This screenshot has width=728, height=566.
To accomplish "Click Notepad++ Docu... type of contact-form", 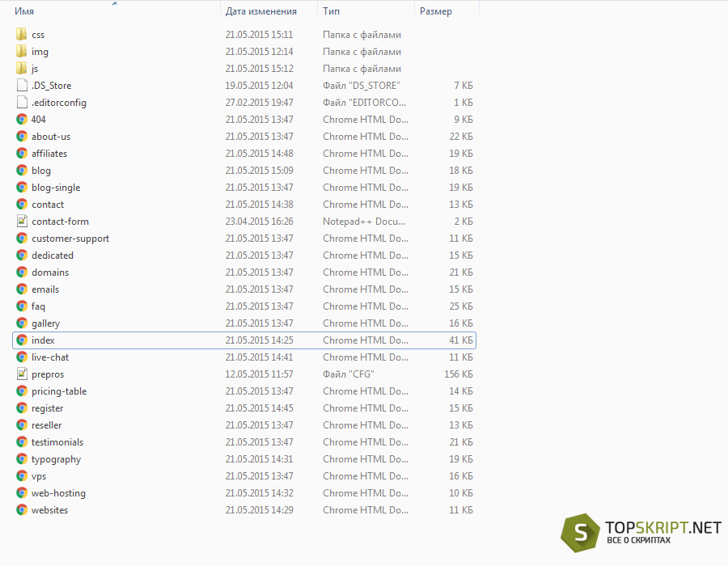I will pyautogui.click(x=364, y=222).
